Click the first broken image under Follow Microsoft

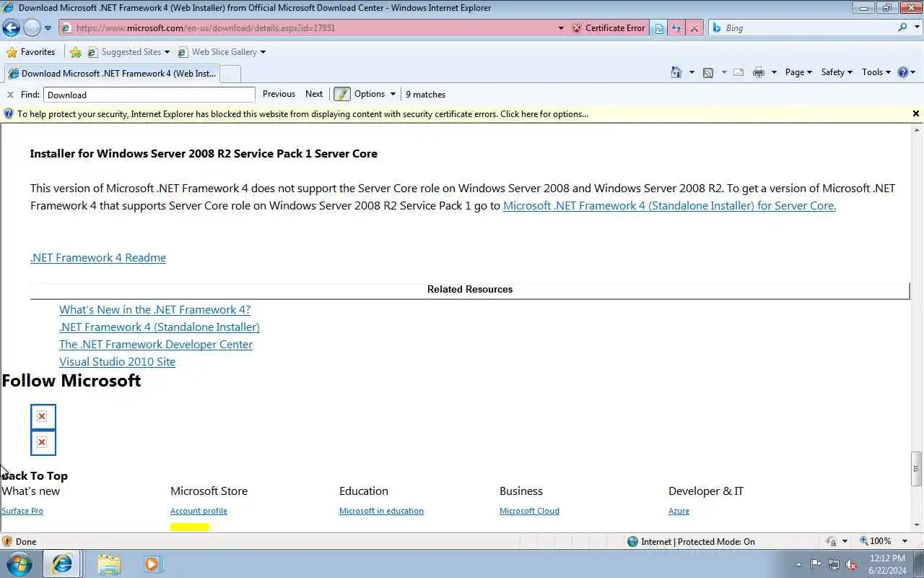pyautogui.click(x=43, y=416)
